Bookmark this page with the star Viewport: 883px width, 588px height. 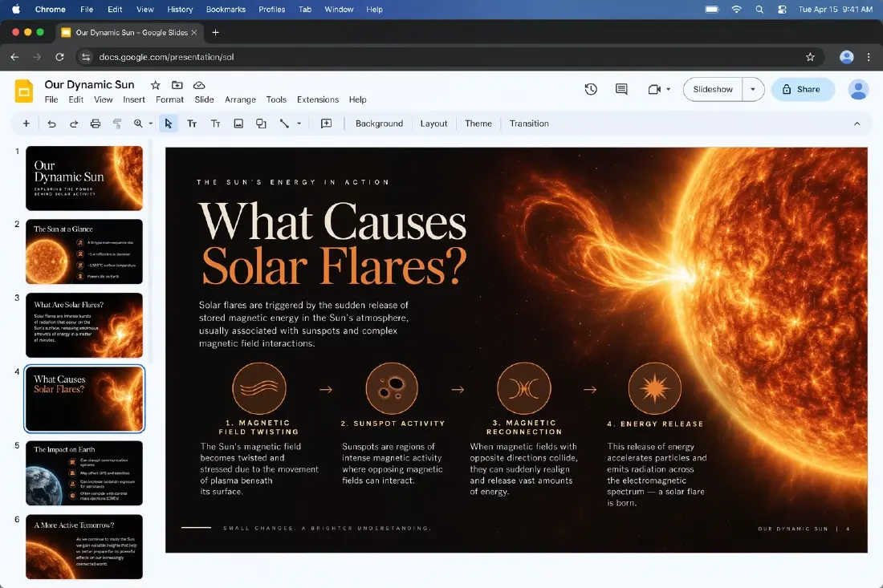[810, 57]
